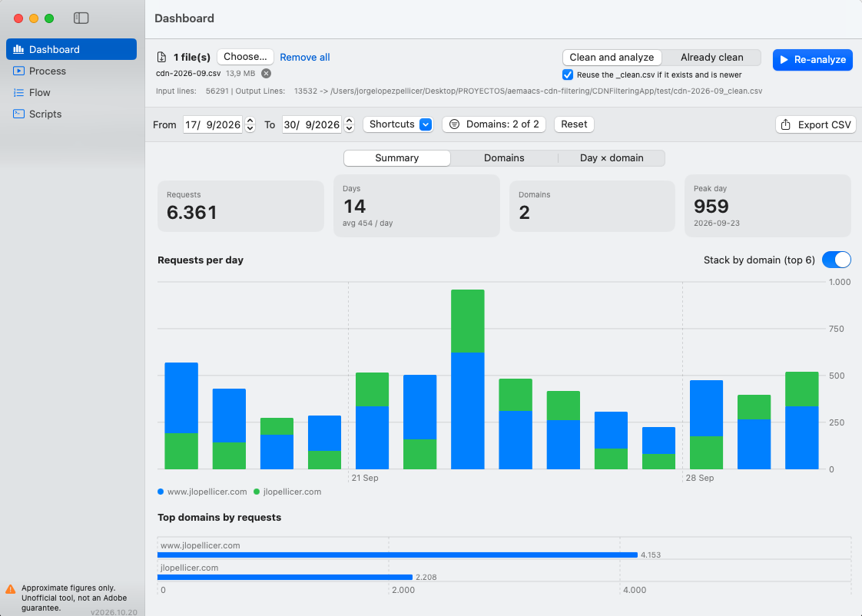Open Flow in the sidebar
Image resolution: width=862 pixels, height=616 pixels.
[x=71, y=92]
